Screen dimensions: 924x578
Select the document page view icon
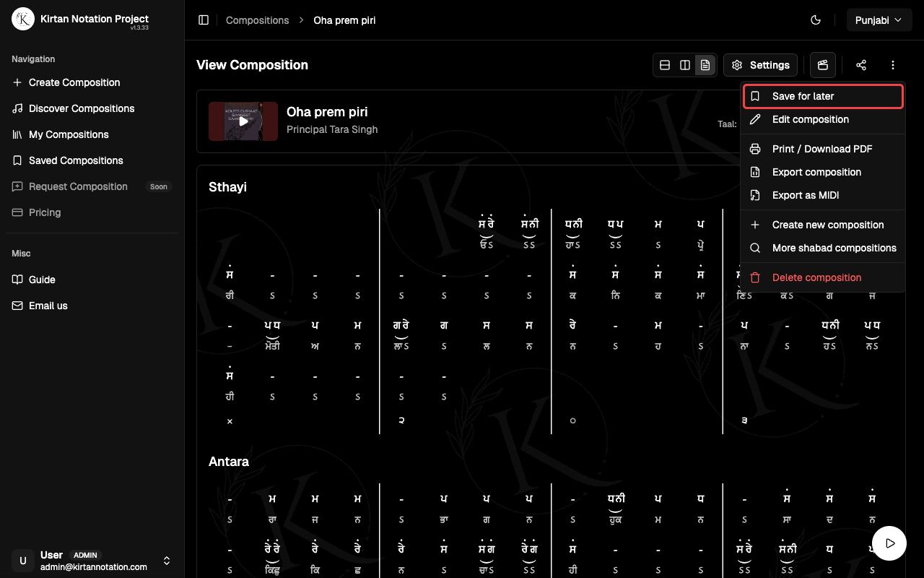(705, 64)
